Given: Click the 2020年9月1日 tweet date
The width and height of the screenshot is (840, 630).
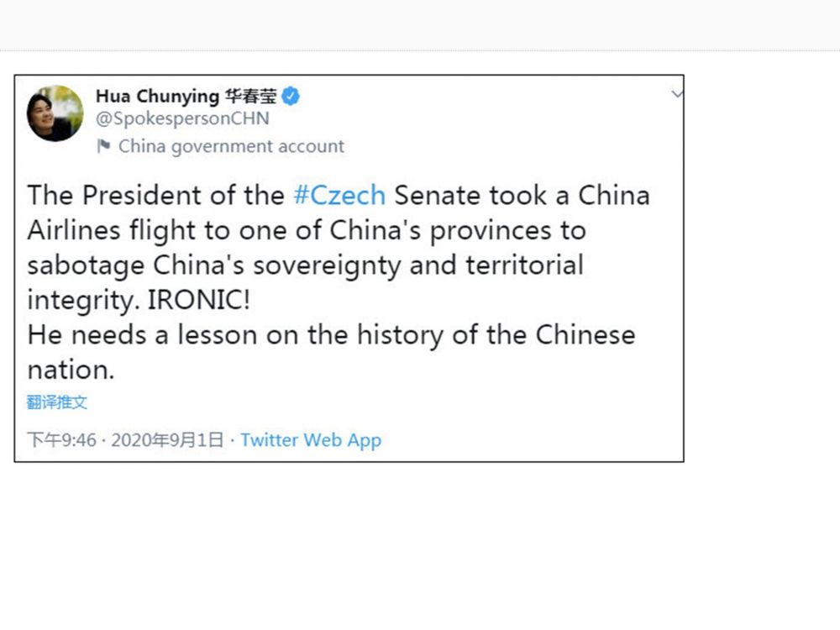Looking at the screenshot, I should click(x=167, y=440).
